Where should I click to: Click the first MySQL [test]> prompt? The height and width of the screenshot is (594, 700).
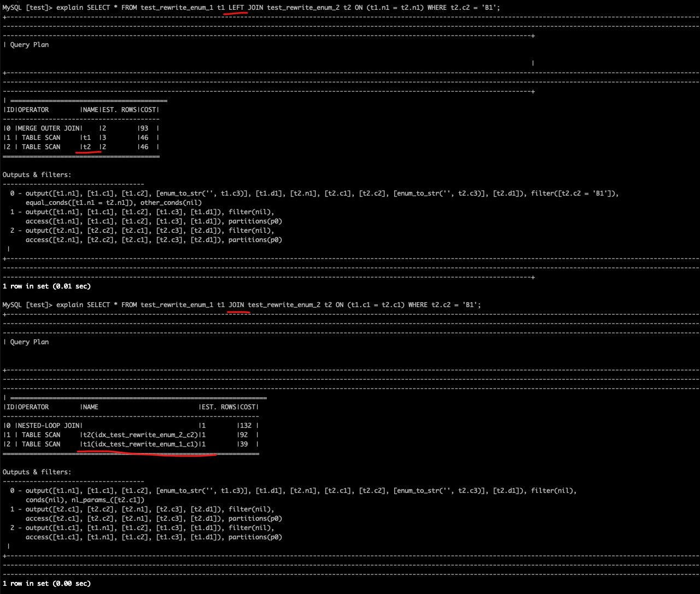click(27, 8)
